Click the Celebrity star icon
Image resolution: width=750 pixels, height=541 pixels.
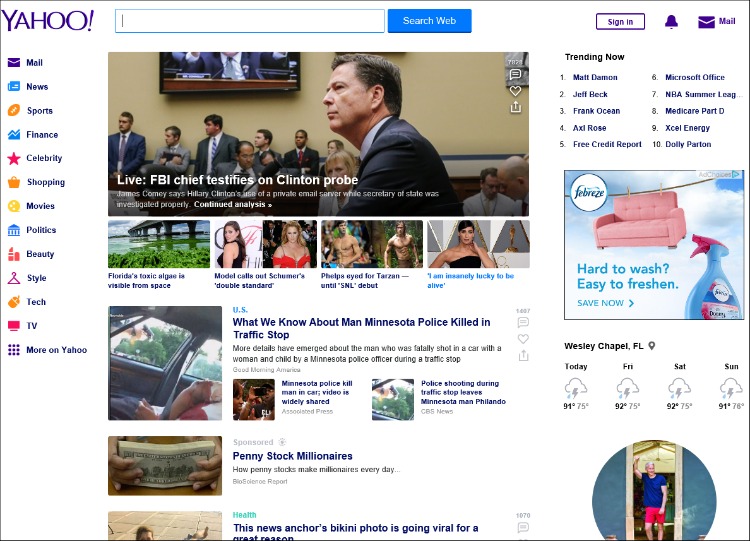point(14,158)
